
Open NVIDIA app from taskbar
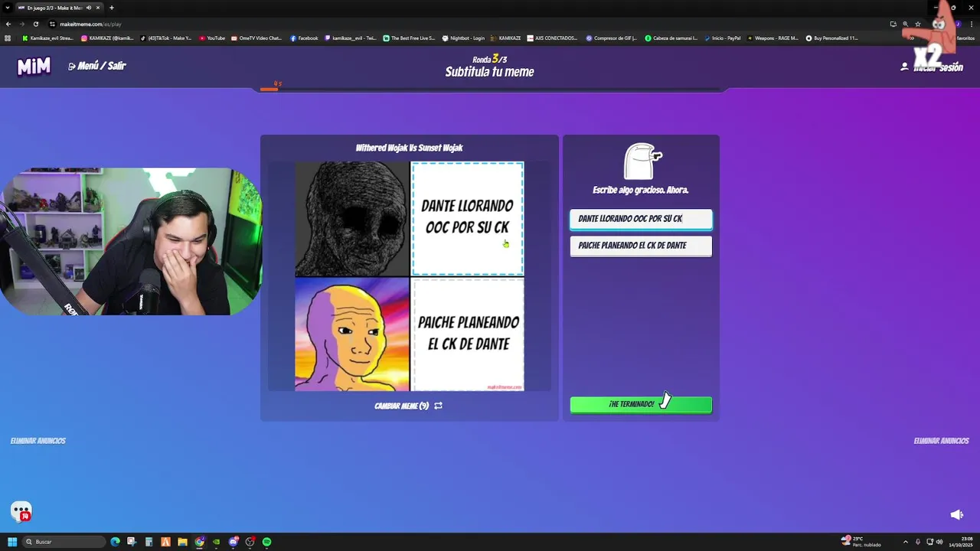pyautogui.click(x=216, y=542)
